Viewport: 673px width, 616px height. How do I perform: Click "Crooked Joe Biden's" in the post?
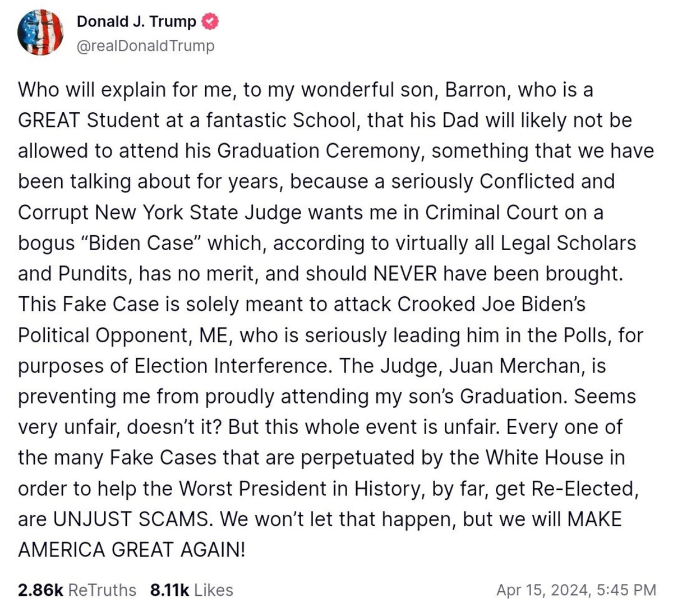pos(491,304)
